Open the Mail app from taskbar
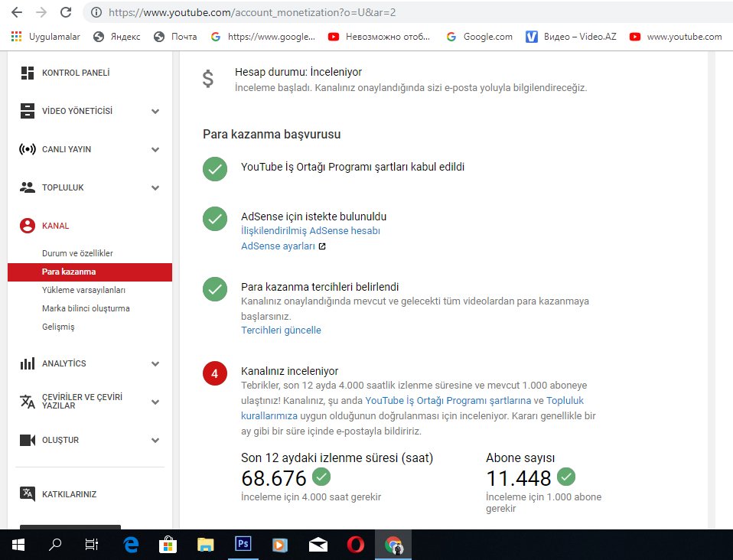 (318, 545)
